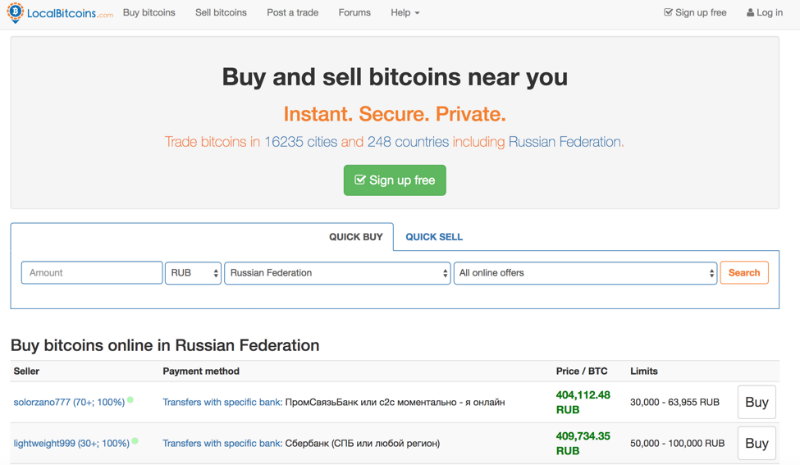Go to Post a trade
The width and height of the screenshot is (800, 465).
click(292, 13)
